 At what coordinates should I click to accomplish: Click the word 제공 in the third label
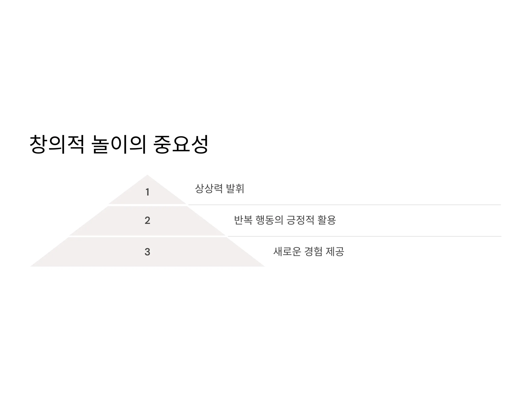coord(335,252)
